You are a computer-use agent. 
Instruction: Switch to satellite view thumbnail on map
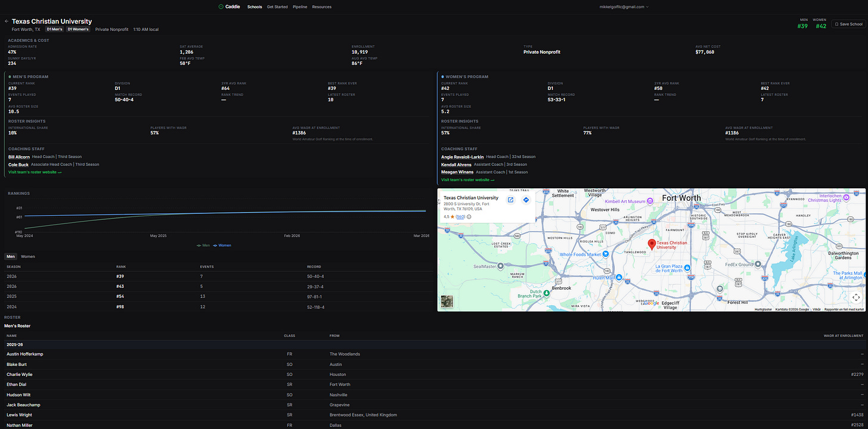[x=447, y=301]
